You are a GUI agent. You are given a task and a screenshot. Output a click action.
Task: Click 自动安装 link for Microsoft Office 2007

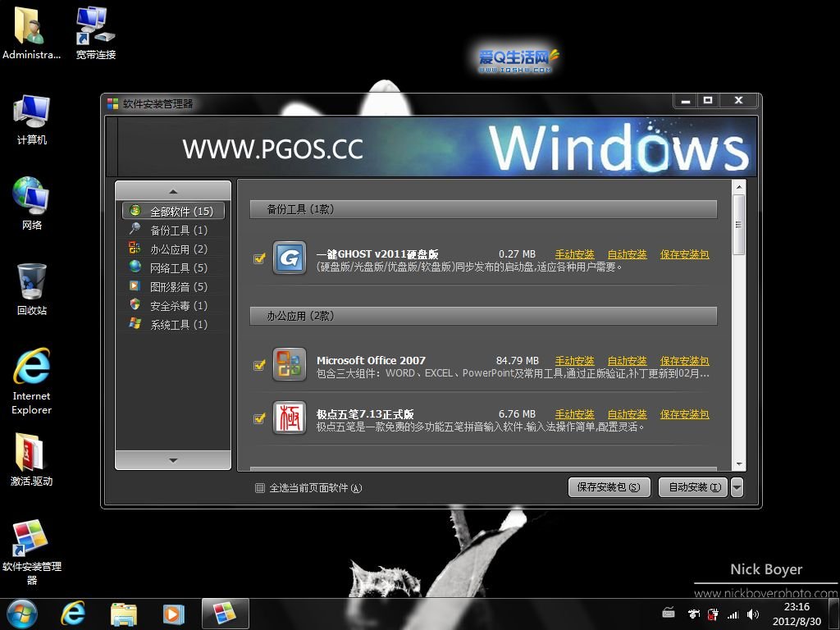pyautogui.click(x=627, y=361)
